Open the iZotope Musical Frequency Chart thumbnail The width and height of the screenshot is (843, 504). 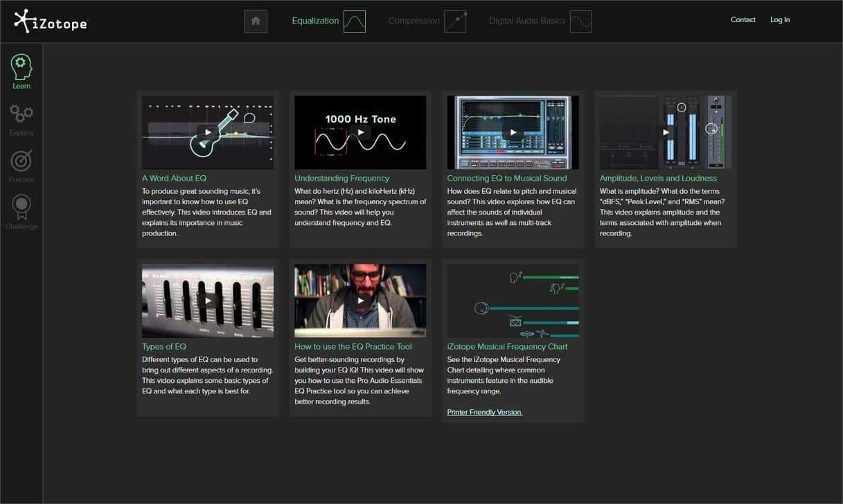[513, 300]
